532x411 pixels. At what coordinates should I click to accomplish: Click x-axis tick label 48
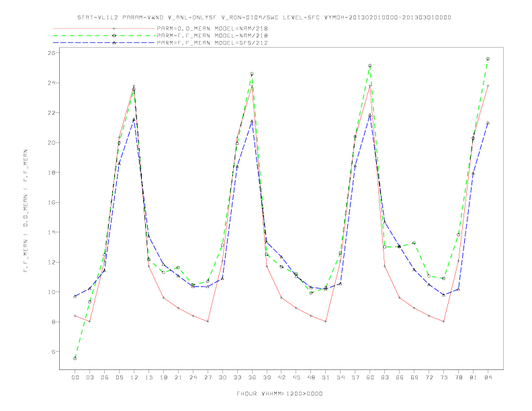tap(311, 377)
